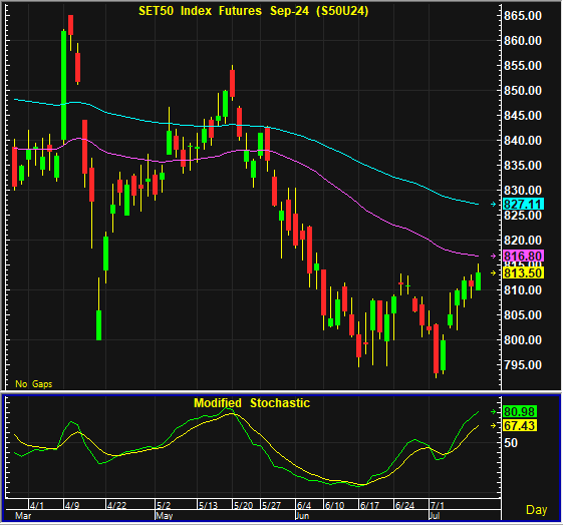Click the No Gaps label

pyautogui.click(x=34, y=384)
